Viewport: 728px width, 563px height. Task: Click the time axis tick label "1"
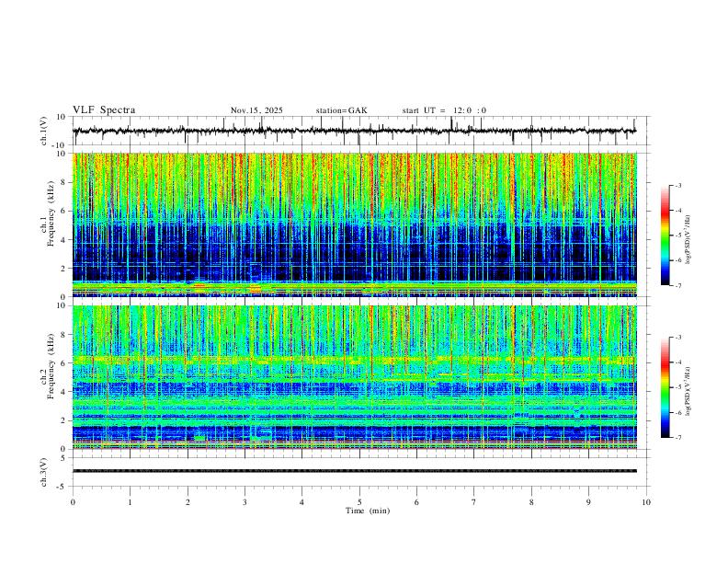(130, 502)
